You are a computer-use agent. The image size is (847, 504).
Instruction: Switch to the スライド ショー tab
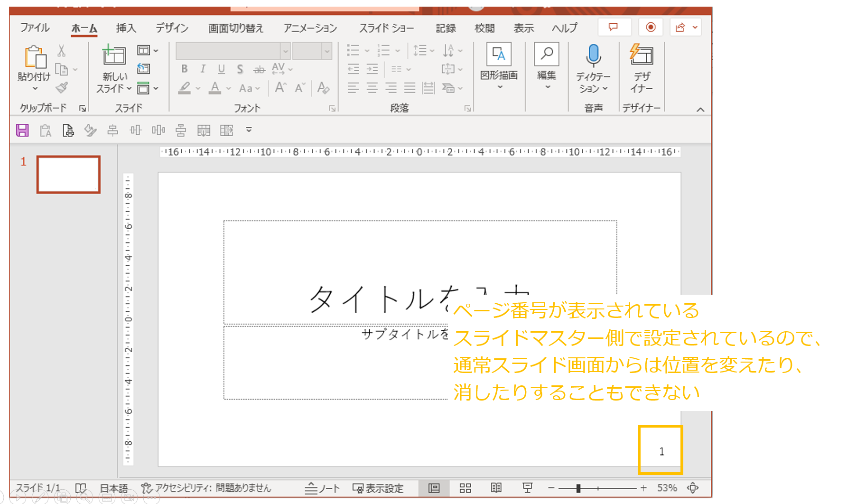386,28
